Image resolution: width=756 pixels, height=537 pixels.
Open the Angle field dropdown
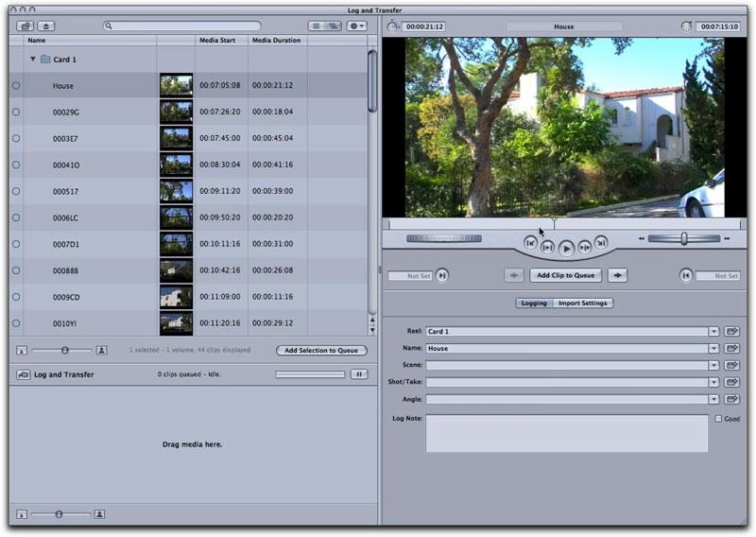point(713,399)
